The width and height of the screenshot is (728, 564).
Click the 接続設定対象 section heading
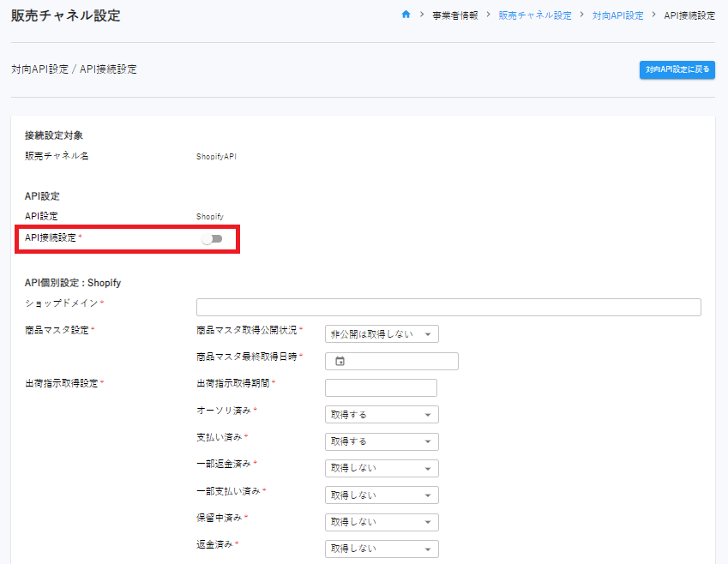[54, 135]
